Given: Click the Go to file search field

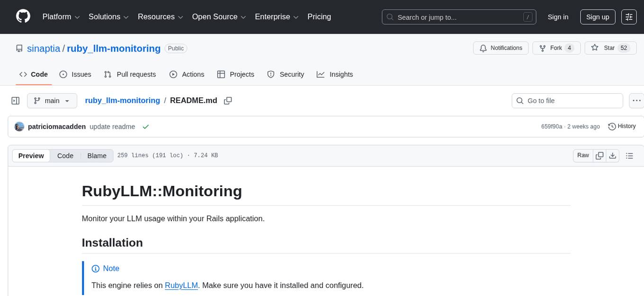Looking at the screenshot, I should (567, 100).
